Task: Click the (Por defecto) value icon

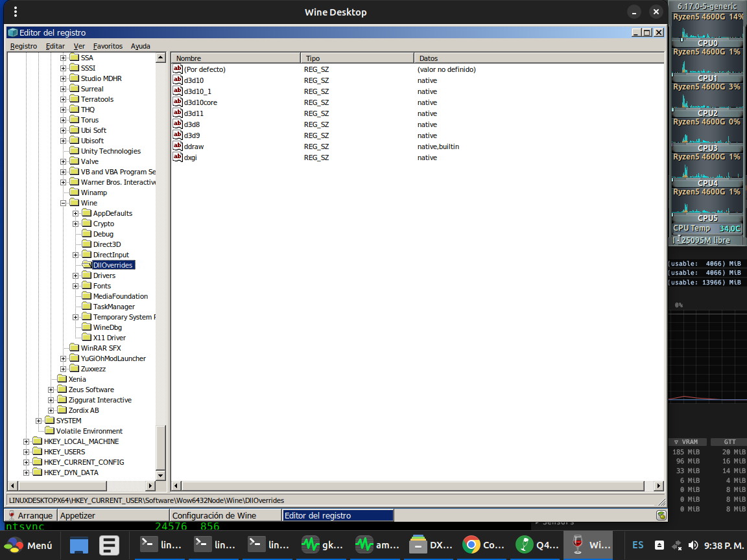Action: pyautogui.click(x=178, y=69)
